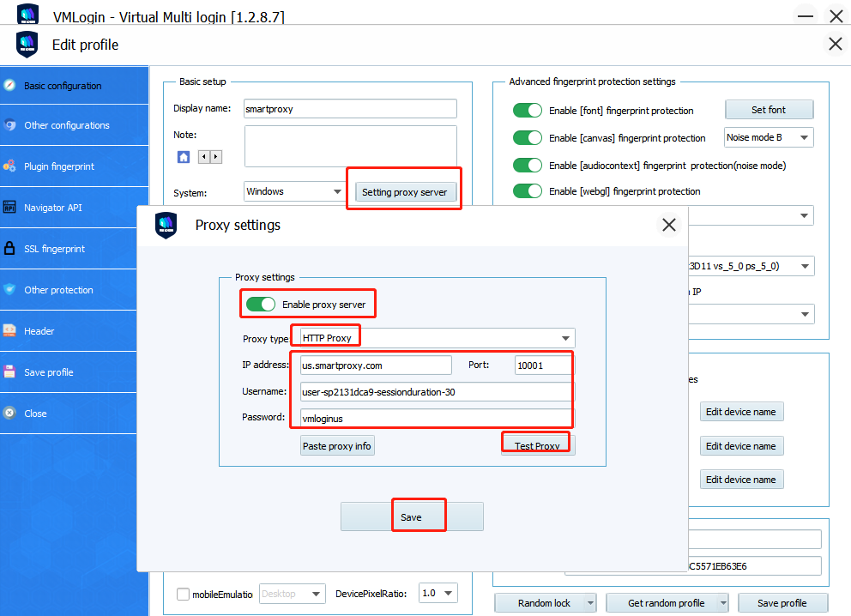Click the Display name field smartproxy
The width and height of the screenshot is (851, 616).
pyautogui.click(x=351, y=109)
